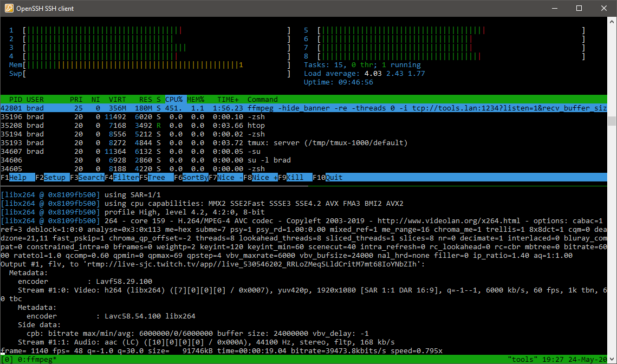
Task: Click the scrollbar up arrow
Action: (612, 22)
